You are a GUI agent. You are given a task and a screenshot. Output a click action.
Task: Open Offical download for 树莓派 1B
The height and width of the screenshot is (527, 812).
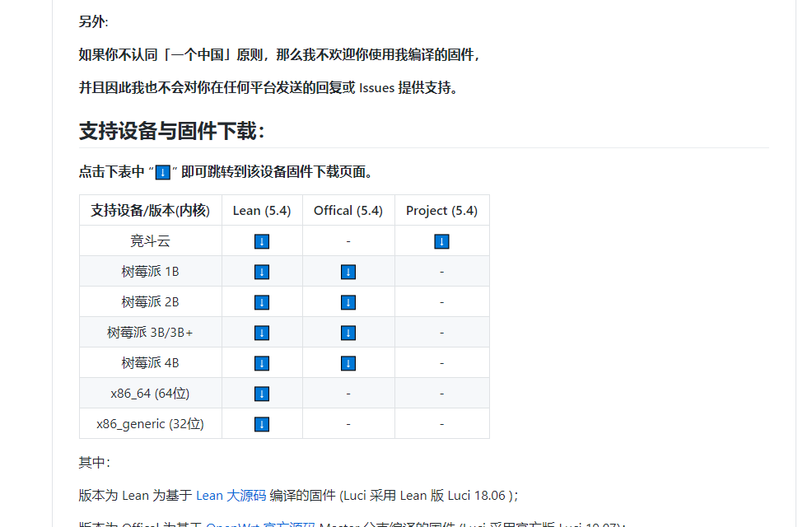coord(348,272)
